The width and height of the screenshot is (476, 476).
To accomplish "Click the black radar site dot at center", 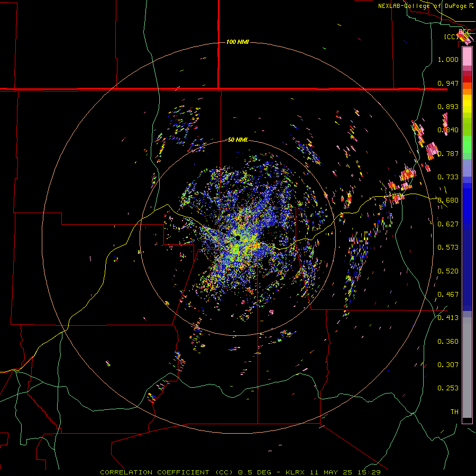I will 237,237.
